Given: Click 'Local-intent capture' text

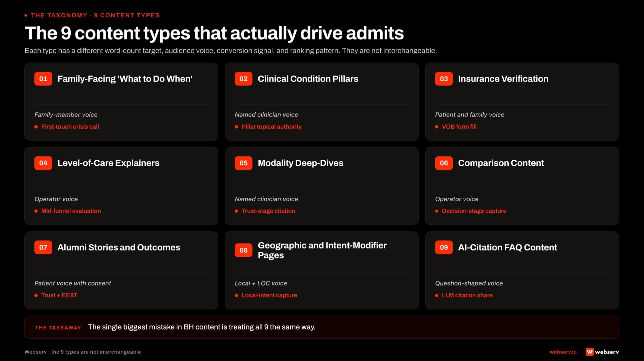Looking at the screenshot, I should pos(269,295).
